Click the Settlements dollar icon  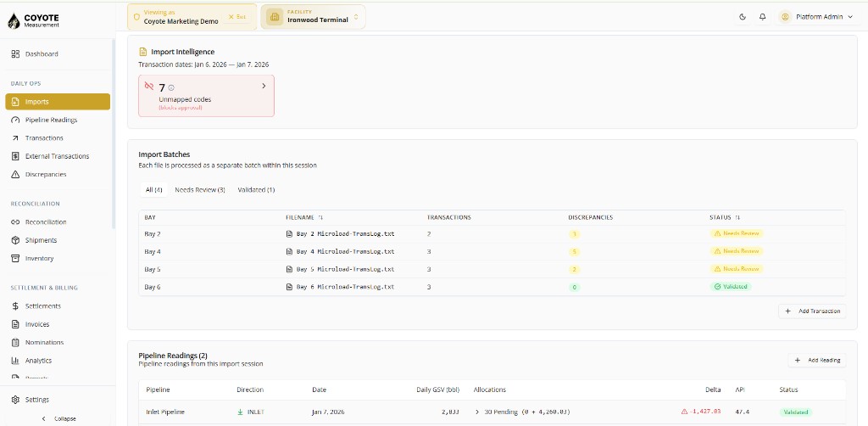coord(15,305)
